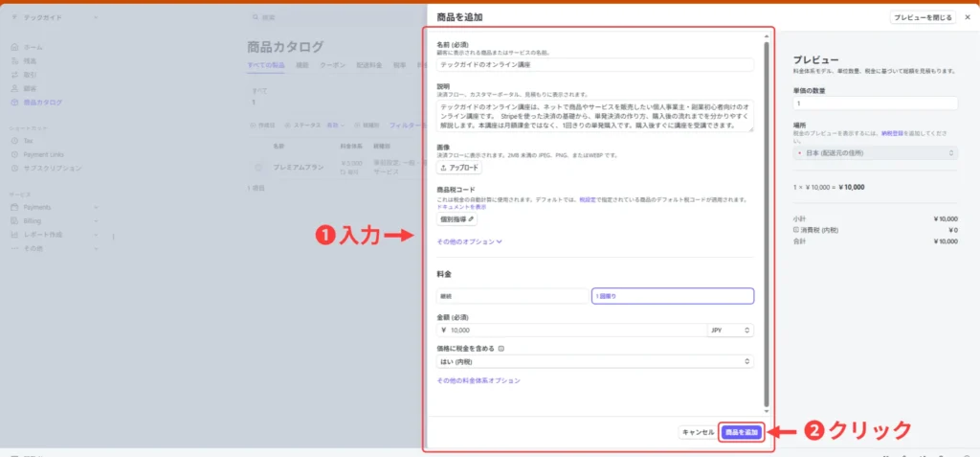
Task: Open サブスクリプション shortcut in sidebar
Action: pos(53,169)
